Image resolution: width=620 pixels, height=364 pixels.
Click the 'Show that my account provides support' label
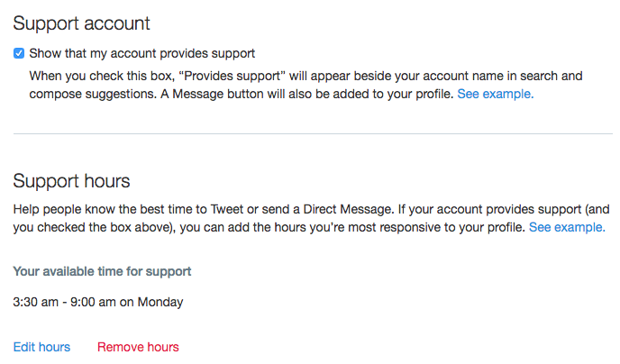142,53
